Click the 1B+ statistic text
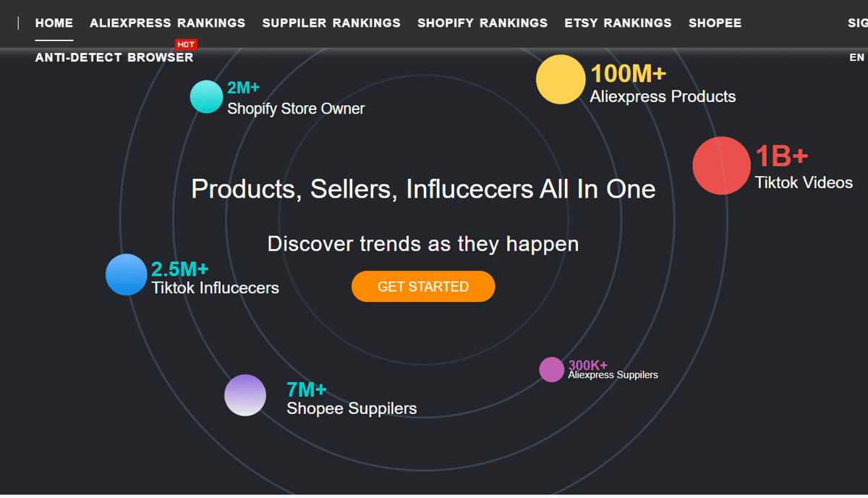This screenshot has width=868, height=498. (x=781, y=156)
